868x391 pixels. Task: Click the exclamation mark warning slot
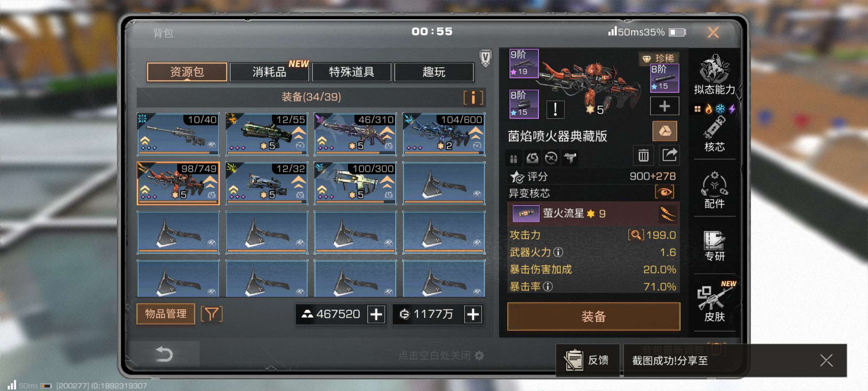coord(555,109)
